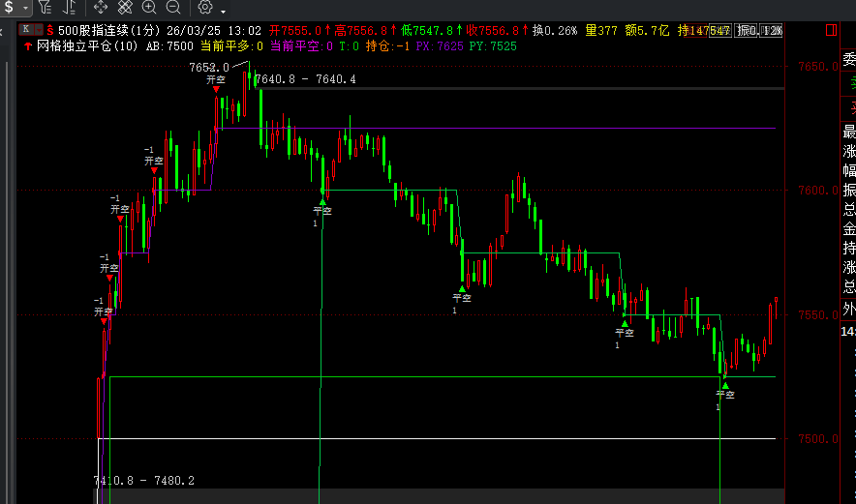Open the dropdown next to the dollar icon
Screen dimensions: 856x504
pos(23,9)
